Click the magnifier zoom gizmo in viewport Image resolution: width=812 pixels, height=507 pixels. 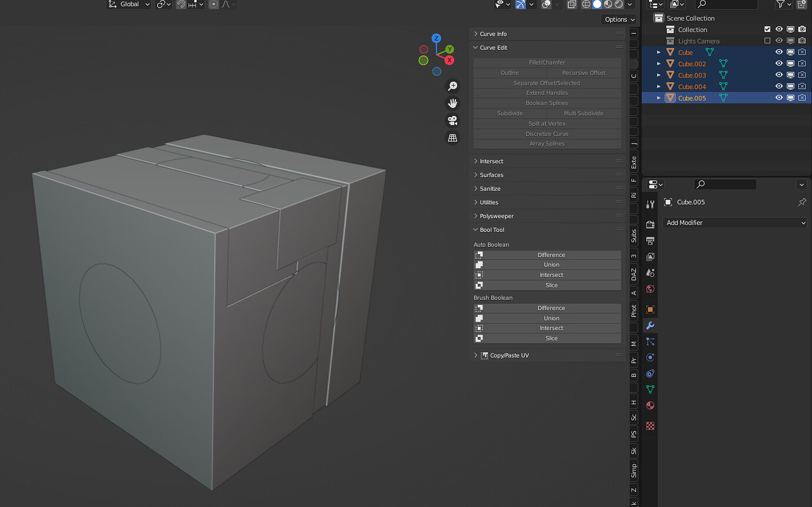(452, 86)
